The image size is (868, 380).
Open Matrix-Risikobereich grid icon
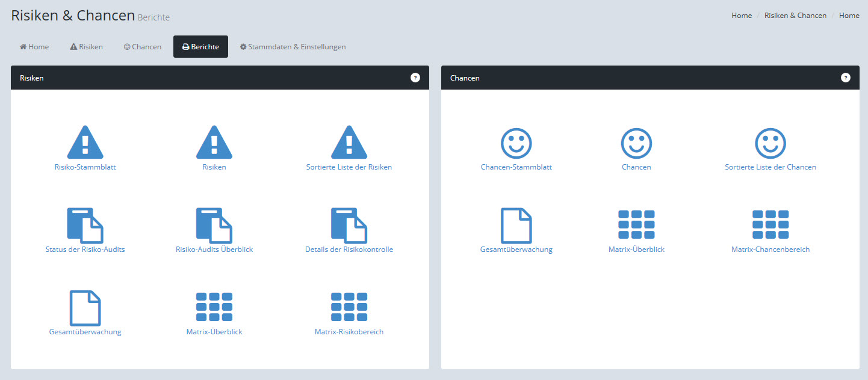click(x=349, y=307)
